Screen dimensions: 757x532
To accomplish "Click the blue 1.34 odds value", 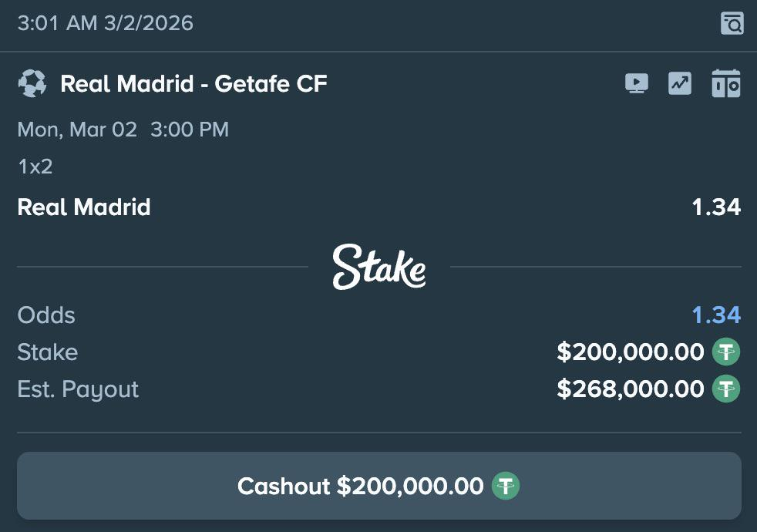I will point(716,315).
